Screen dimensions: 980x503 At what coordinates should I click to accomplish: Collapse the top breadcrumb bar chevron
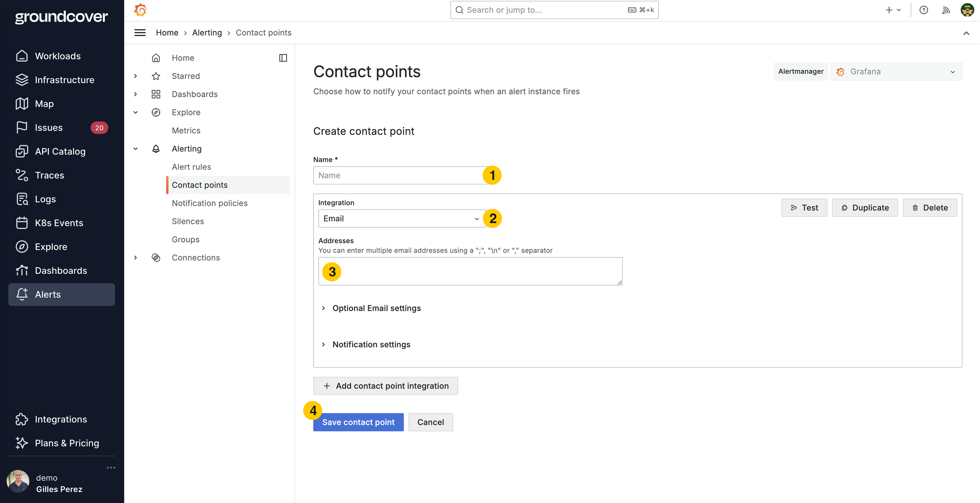tap(966, 33)
